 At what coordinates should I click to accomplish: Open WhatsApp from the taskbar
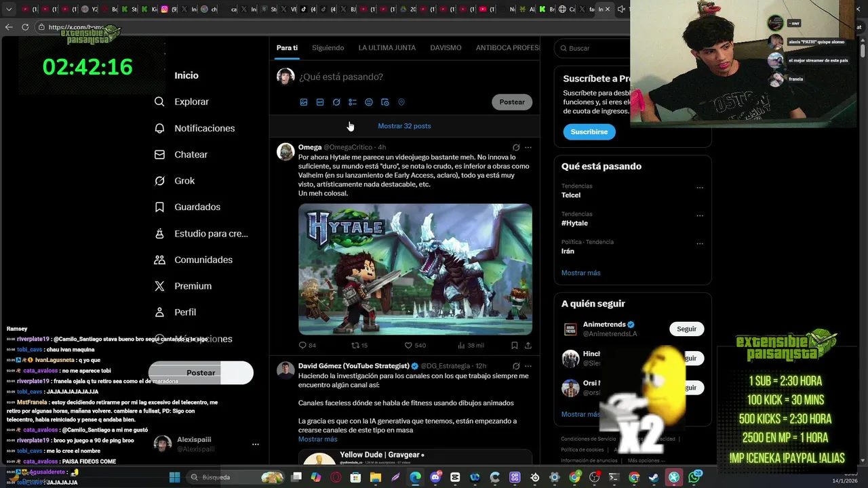pos(694,477)
